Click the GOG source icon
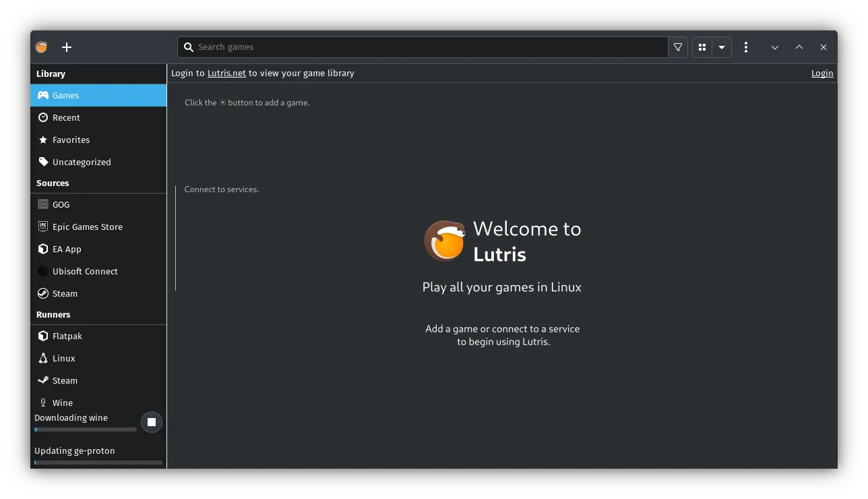The width and height of the screenshot is (868, 499). (43, 204)
